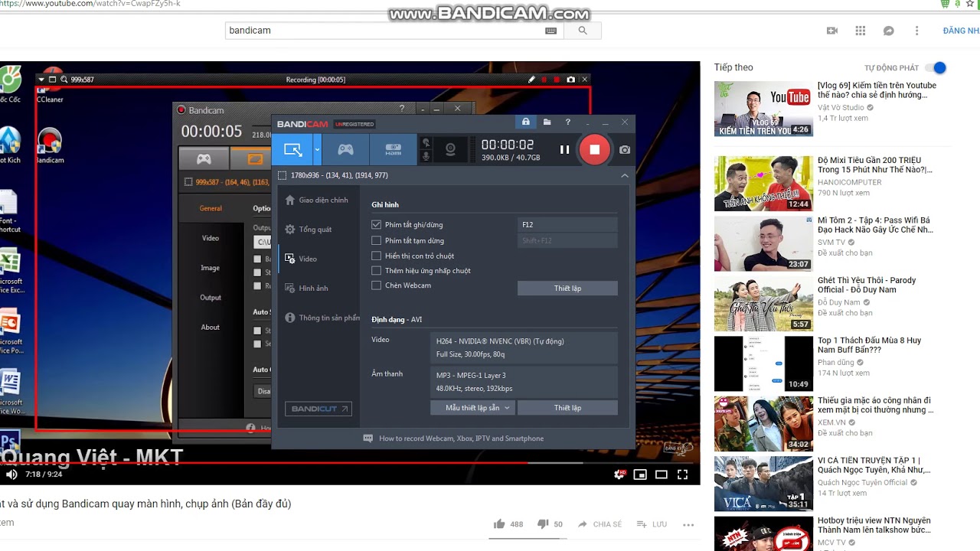Open Giao diện chính section
Image resolution: width=980 pixels, height=551 pixels.
click(x=316, y=200)
